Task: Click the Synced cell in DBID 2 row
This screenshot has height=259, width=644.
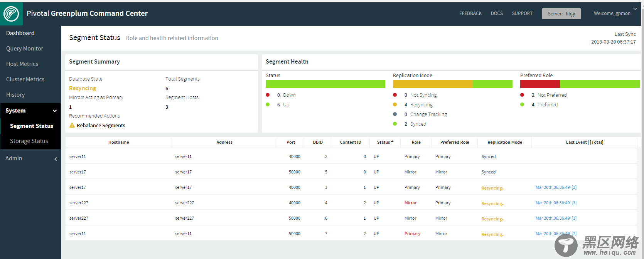Action: (x=489, y=156)
